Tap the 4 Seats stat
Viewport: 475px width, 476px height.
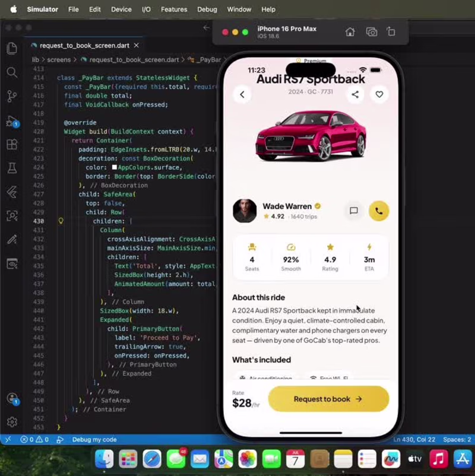pos(252,258)
